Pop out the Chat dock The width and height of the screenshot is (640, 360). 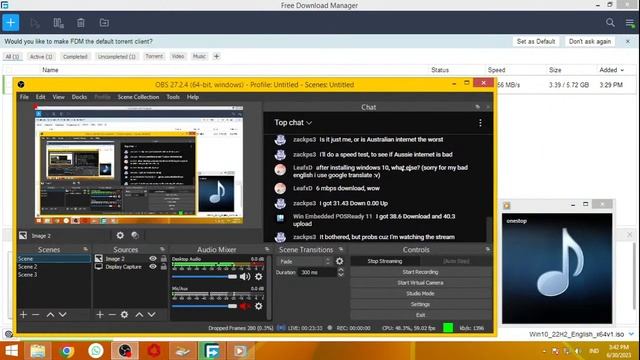[x=478, y=107]
